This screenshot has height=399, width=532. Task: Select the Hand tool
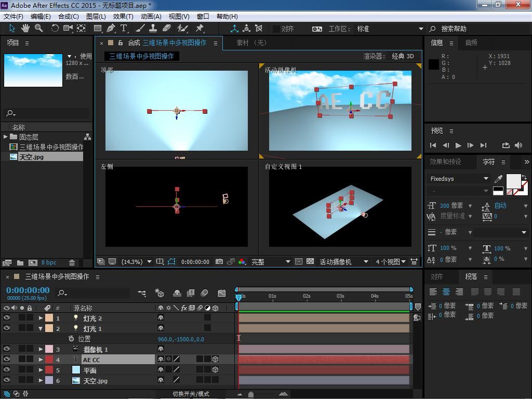pos(25,29)
